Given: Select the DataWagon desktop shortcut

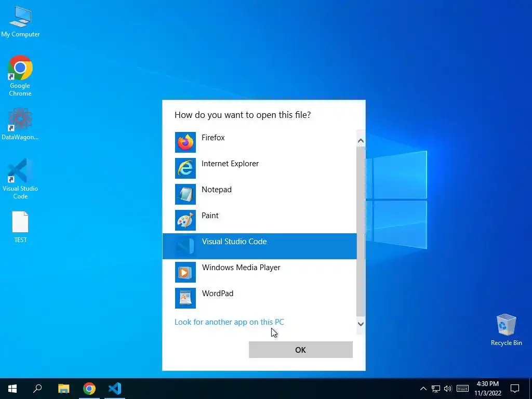Looking at the screenshot, I should (20, 124).
